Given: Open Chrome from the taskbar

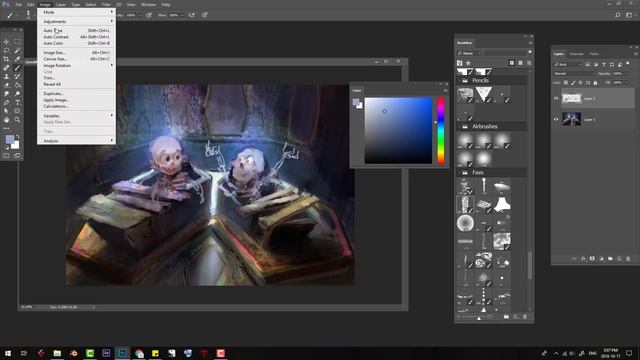Looking at the screenshot, I should coord(139,353).
